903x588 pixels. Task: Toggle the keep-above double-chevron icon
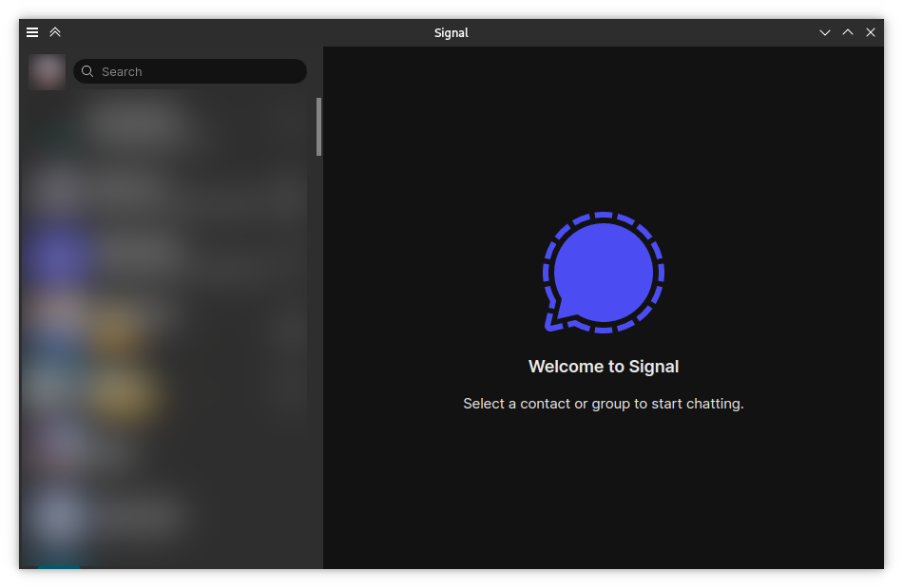coord(55,32)
